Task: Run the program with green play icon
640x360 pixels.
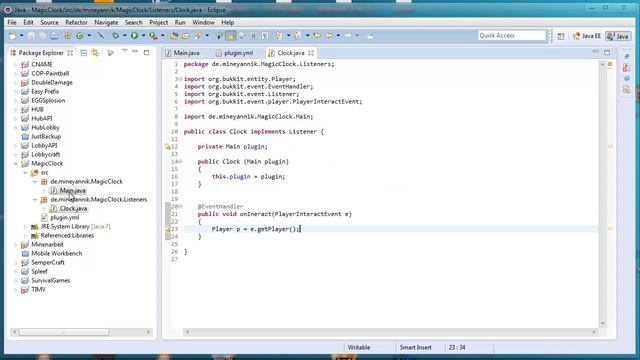Action: click(x=134, y=36)
